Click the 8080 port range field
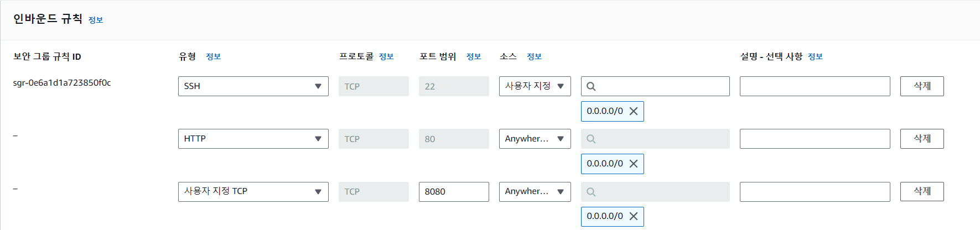The width and height of the screenshot is (980, 230). pyautogui.click(x=454, y=192)
